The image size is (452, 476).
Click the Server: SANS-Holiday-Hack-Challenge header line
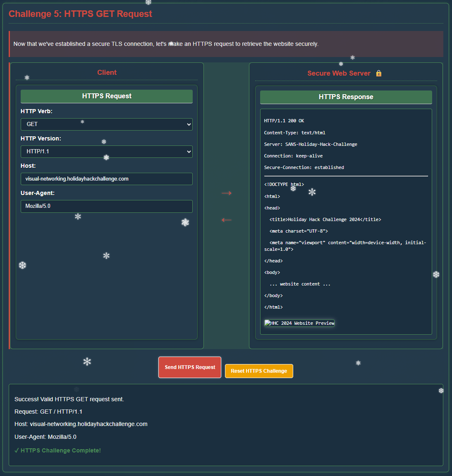tap(311, 144)
